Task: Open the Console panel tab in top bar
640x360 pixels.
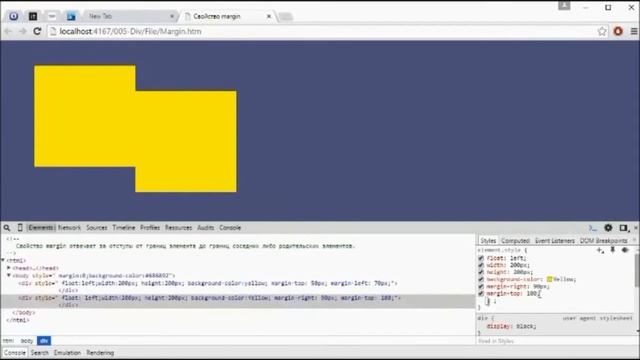Action: [x=230, y=228]
